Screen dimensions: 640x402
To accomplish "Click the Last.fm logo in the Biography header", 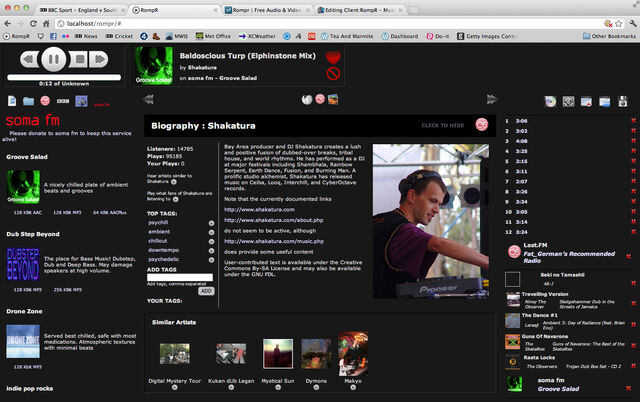I will click(x=482, y=124).
